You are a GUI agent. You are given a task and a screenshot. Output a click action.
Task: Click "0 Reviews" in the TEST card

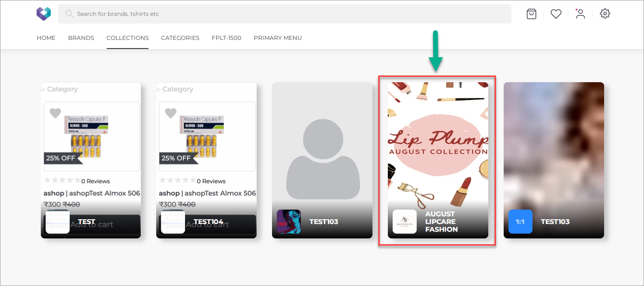96,181
